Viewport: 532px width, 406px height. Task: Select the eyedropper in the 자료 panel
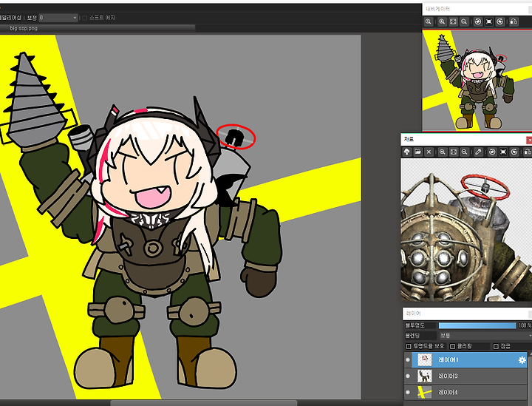[x=478, y=152]
